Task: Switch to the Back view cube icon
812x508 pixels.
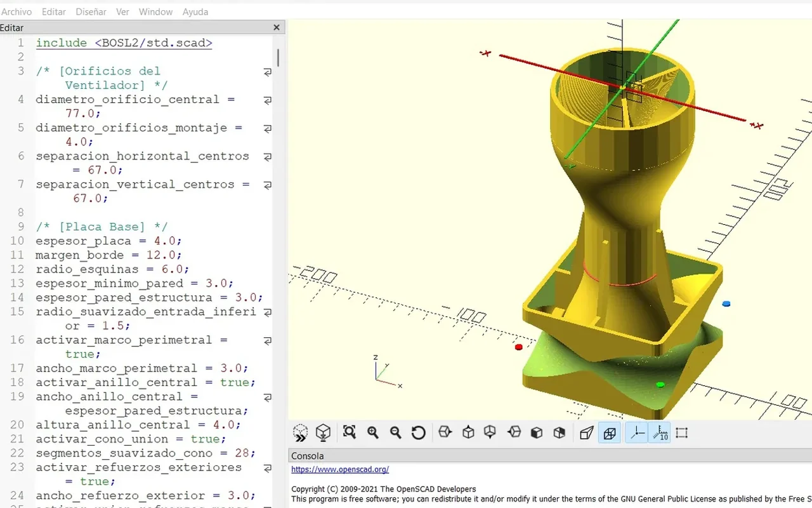Action: [559, 432]
